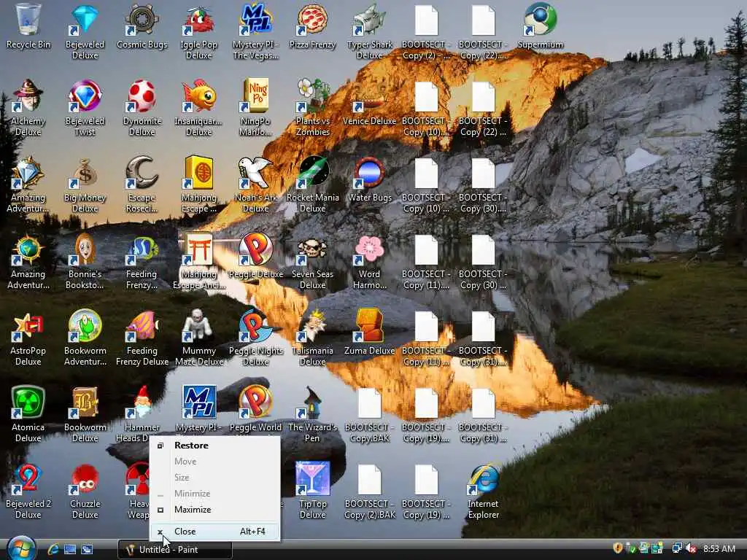Viewport: 747px width, 560px height.
Task: Select the Venice Deluxe shortcut
Action: click(370, 103)
